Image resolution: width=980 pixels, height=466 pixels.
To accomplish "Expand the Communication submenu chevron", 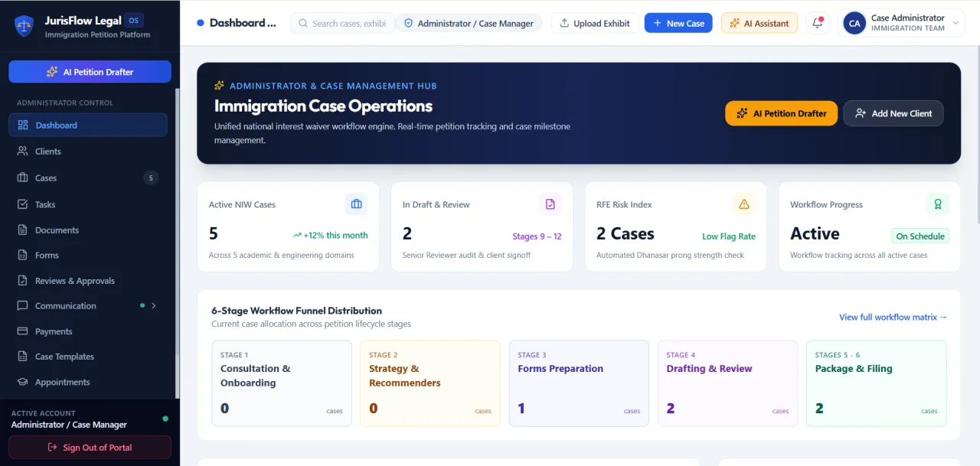I will tap(154, 305).
